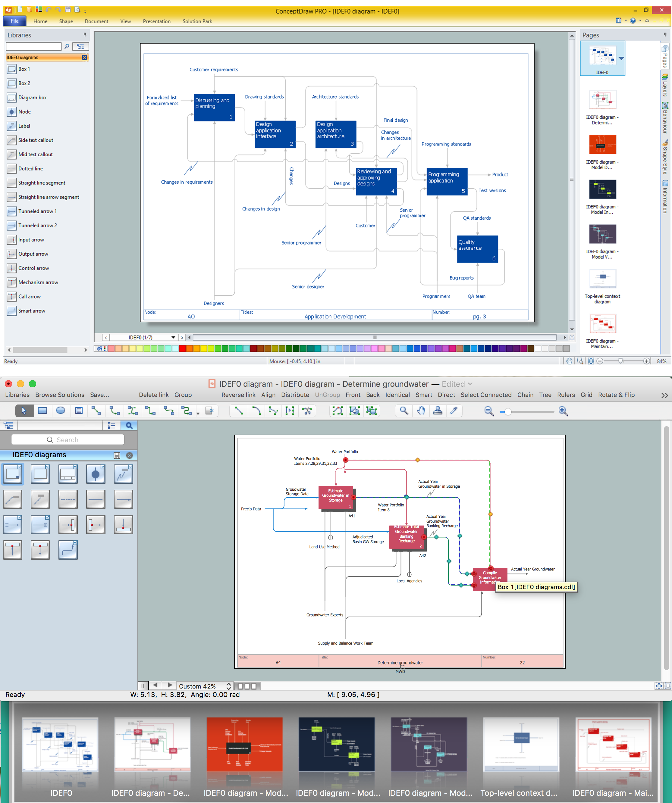Select the Mechanism arrow tool

point(39,281)
